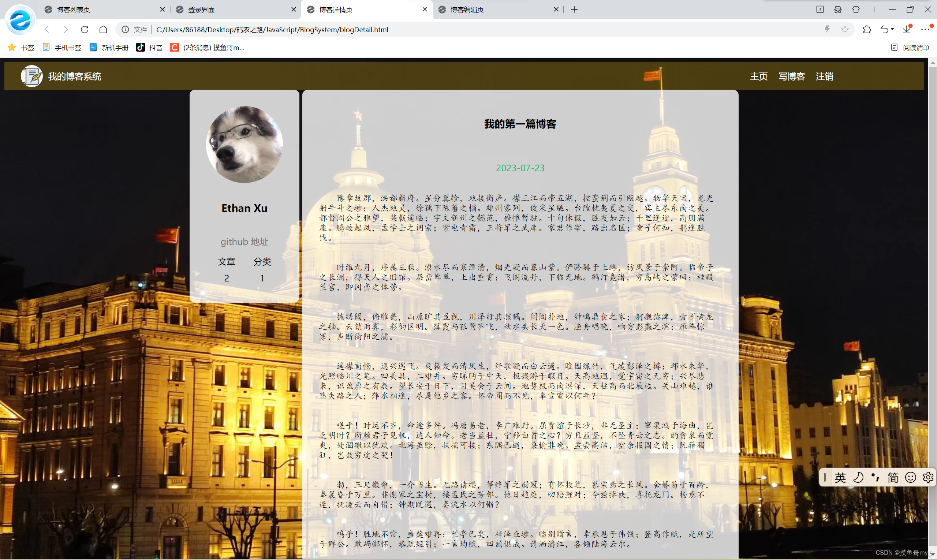937x560 pixels.
Task: Click the 文章 label
Action: tap(227, 261)
